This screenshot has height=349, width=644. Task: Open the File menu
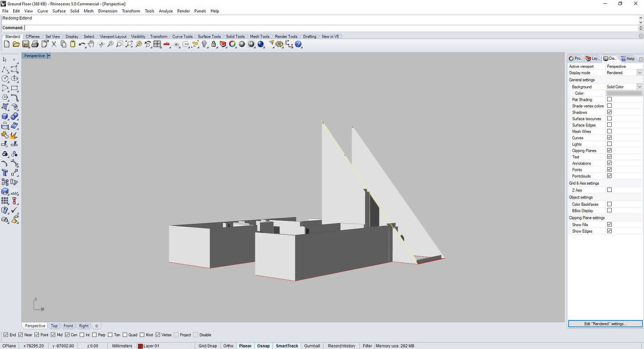pyautogui.click(x=5, y=11)
